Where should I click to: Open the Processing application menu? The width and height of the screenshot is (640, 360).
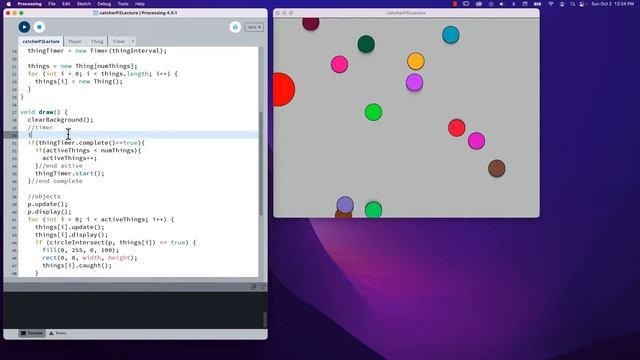[29, 4]
